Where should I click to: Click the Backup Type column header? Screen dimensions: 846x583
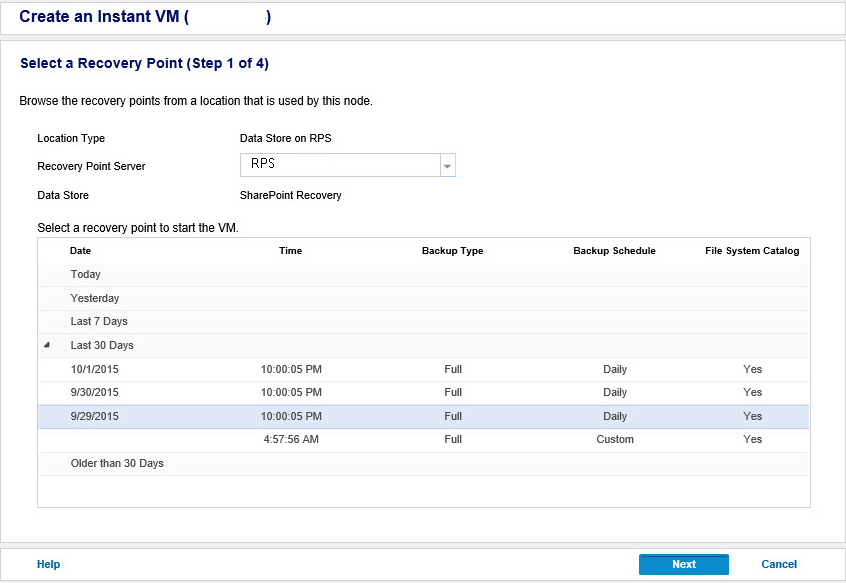tap(452, 251)
